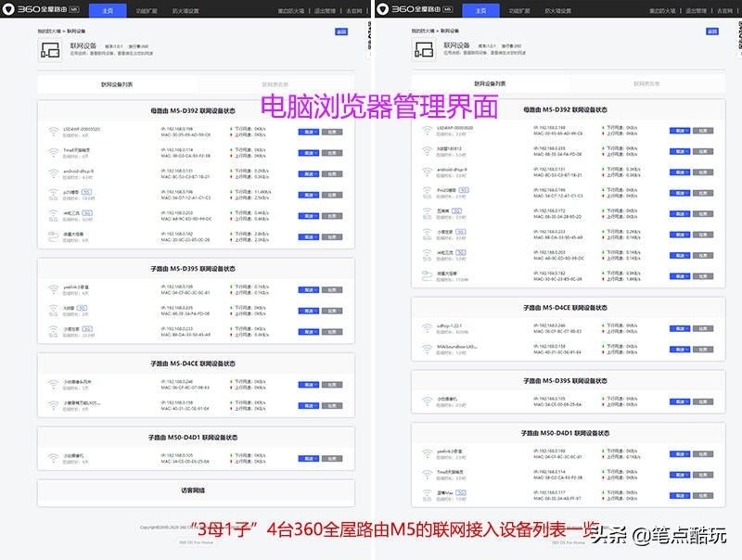The image size is (742, 560).
Task: Click the 5G badge beside p20 device, left page
Action: tap(86, 190)
